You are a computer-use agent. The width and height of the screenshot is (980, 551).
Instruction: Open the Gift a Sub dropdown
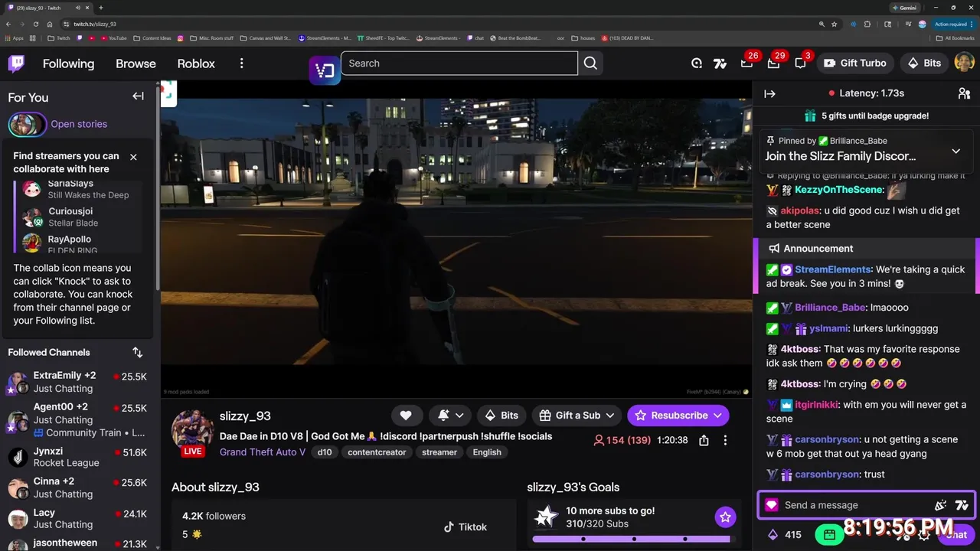pos(577,416)
